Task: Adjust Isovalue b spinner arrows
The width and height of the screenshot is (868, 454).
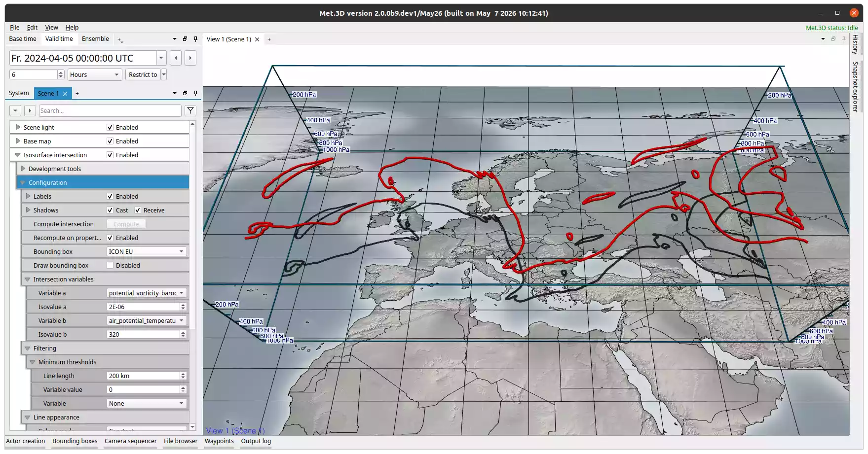Action: point(183,334)
